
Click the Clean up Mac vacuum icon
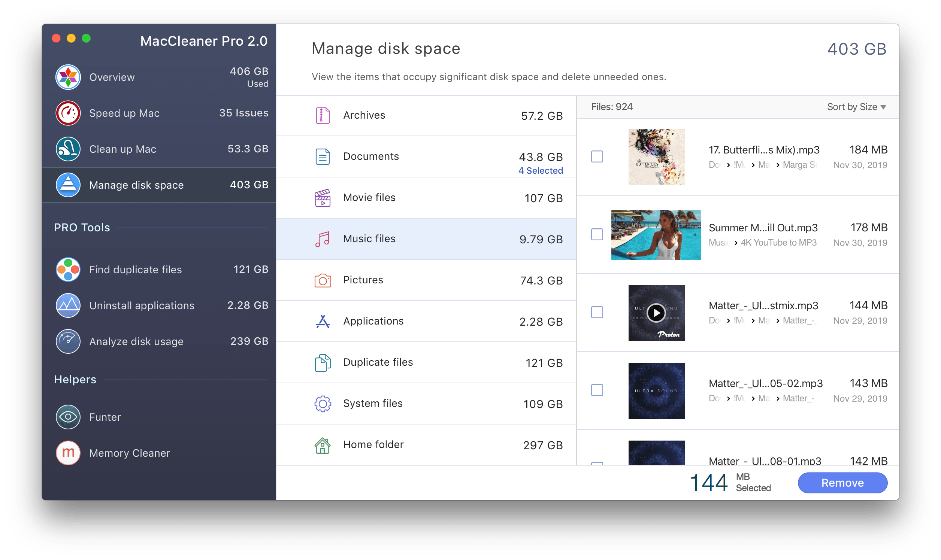point(68,149)
